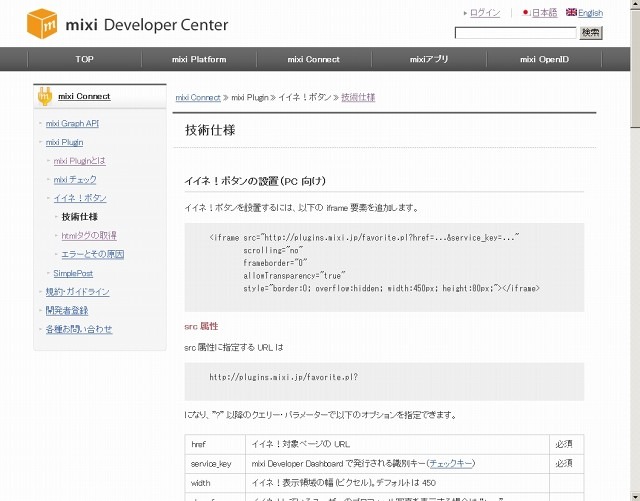This screenshot has width=640, height=501.
Task: Switch language to English
Action: coord(590,13)
